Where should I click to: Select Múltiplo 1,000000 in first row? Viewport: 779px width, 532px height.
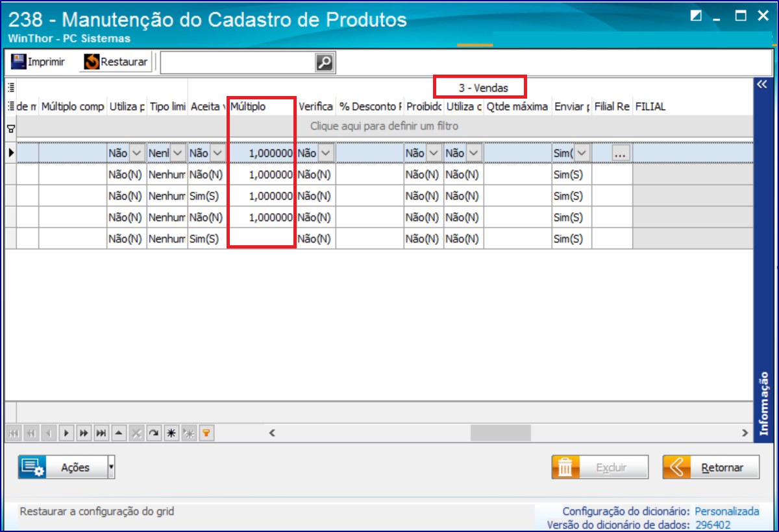(262, 153)
